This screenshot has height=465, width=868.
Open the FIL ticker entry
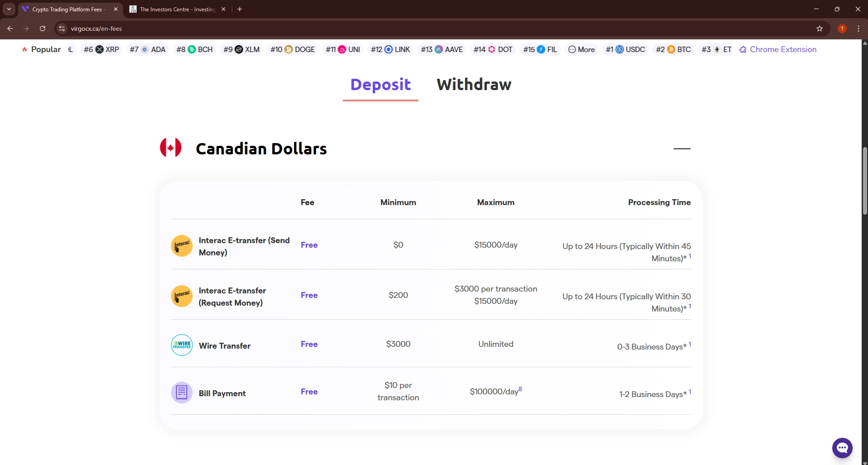[x=540, y=49]
